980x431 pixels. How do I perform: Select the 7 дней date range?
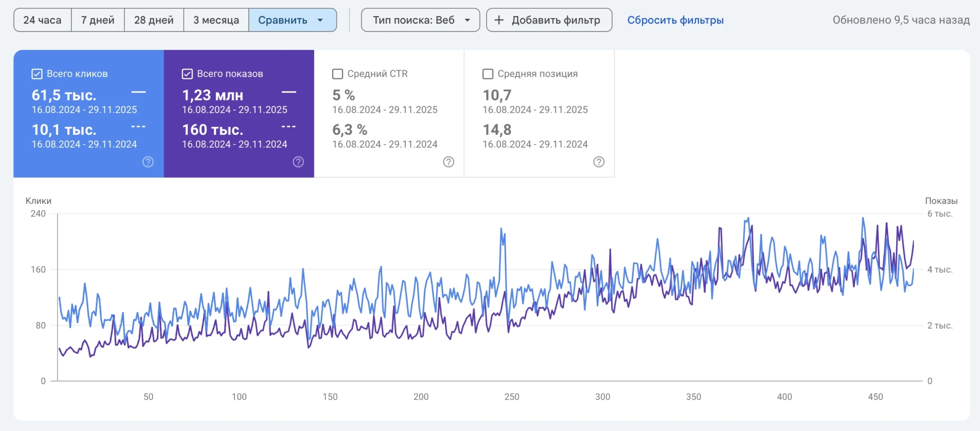(98, 20)
